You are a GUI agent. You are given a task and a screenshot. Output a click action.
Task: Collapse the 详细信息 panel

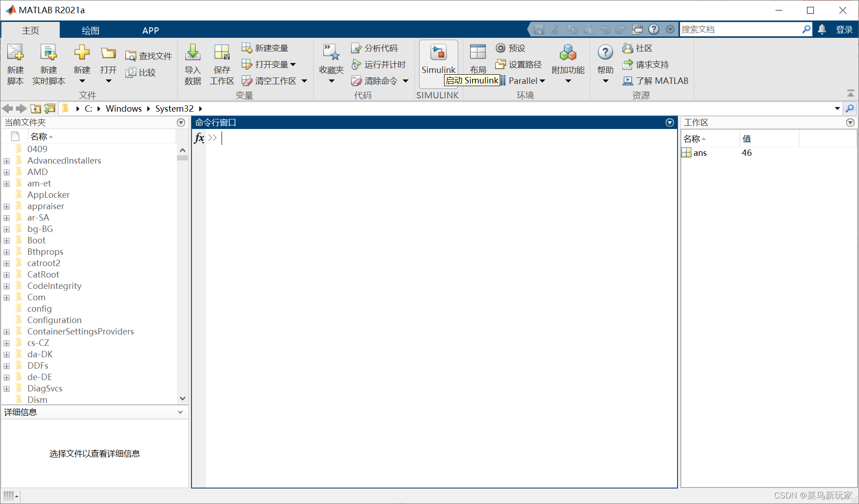(181, 412)
